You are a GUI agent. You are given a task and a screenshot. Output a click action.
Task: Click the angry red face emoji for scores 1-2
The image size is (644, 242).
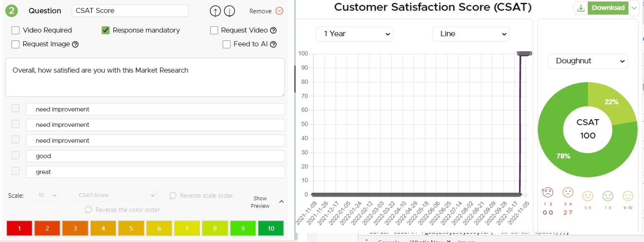click(x=547, y=193)
